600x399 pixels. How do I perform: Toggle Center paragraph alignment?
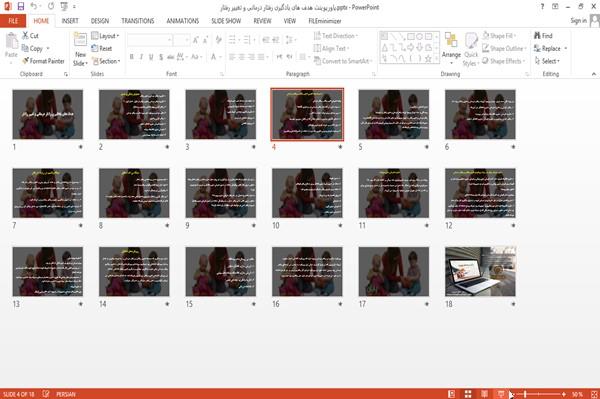point(241,57)
